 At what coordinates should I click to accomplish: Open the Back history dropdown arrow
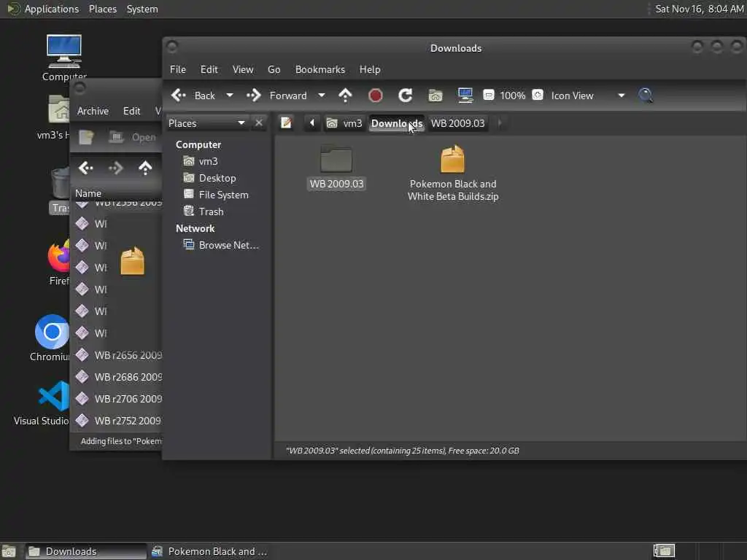point(230,96)
